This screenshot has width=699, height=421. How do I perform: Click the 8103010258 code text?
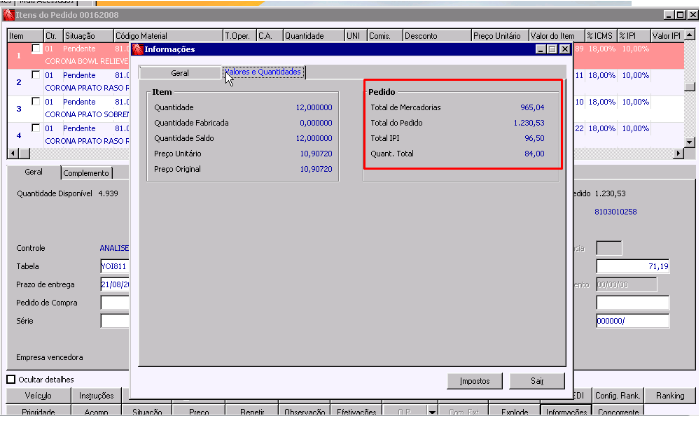tap(616, 212)
